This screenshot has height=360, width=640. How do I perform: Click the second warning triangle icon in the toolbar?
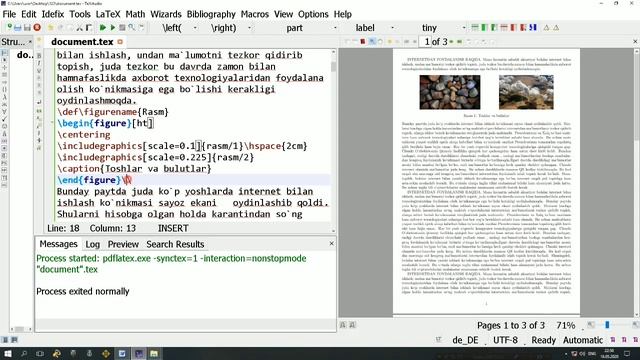556,28
